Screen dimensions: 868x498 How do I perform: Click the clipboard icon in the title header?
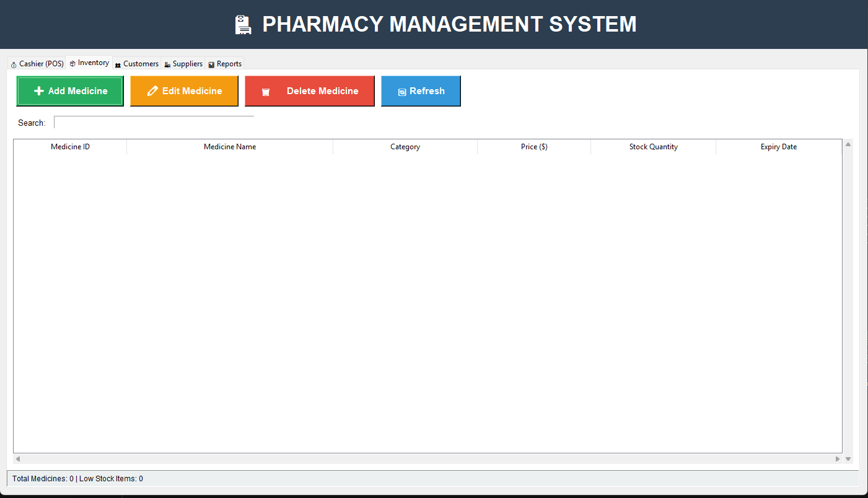(x=242, y=24)
